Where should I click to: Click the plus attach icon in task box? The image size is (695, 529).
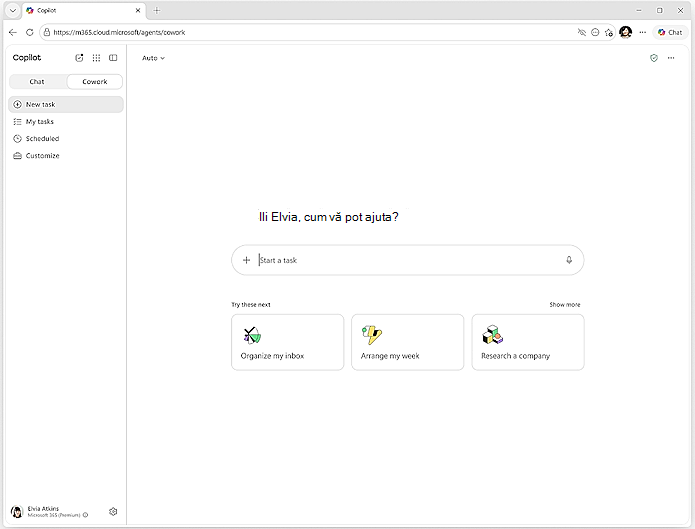click(x=246, y=260)
